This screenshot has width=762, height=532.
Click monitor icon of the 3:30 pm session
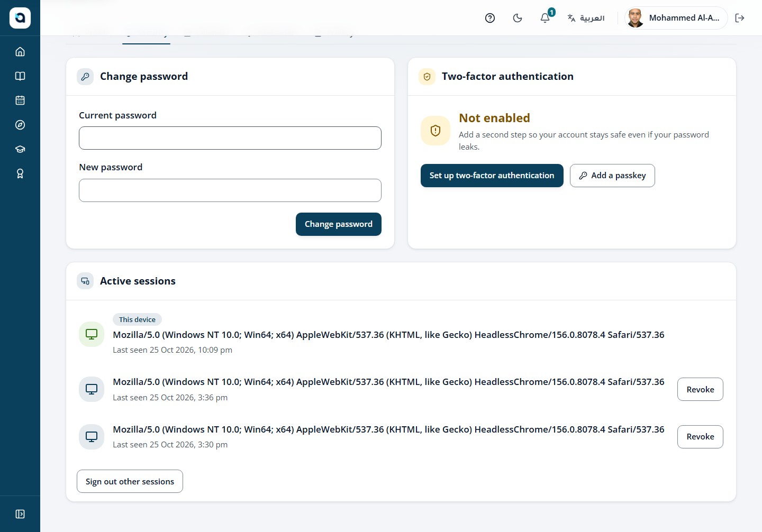tap(92, 437)
